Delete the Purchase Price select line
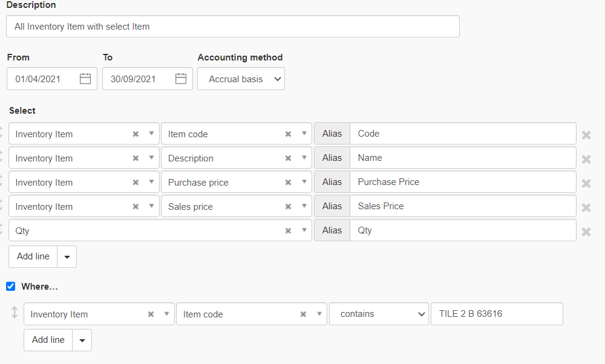Viewport: 605px width, 364px height. coord(586,183)
